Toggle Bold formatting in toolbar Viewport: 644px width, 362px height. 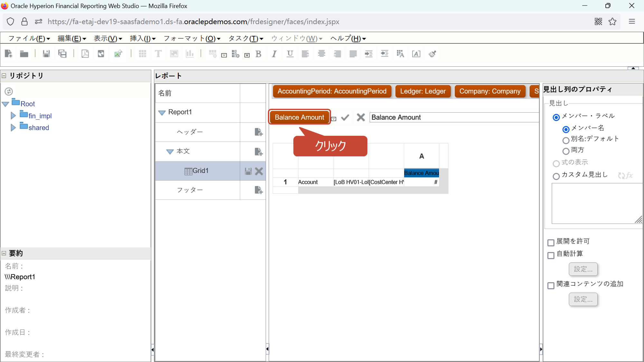pyautogui.click(x=258, y=54)
